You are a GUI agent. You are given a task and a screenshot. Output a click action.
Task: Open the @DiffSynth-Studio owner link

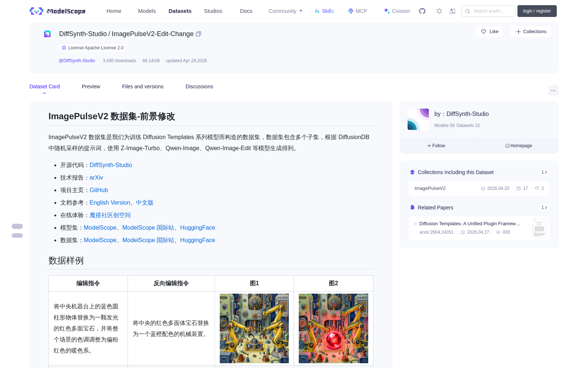77,61
